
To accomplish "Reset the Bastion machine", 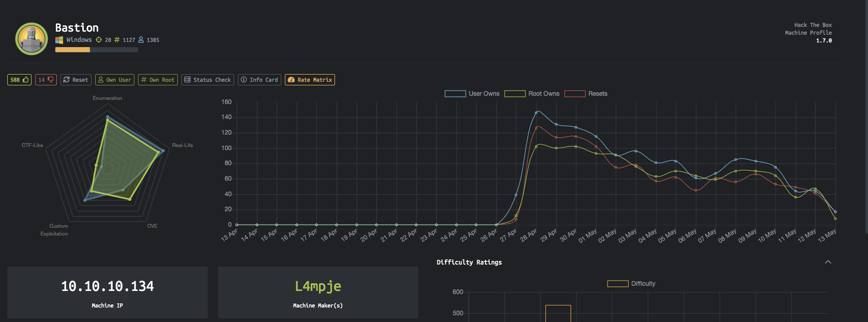I will click(x=76, y=80).
